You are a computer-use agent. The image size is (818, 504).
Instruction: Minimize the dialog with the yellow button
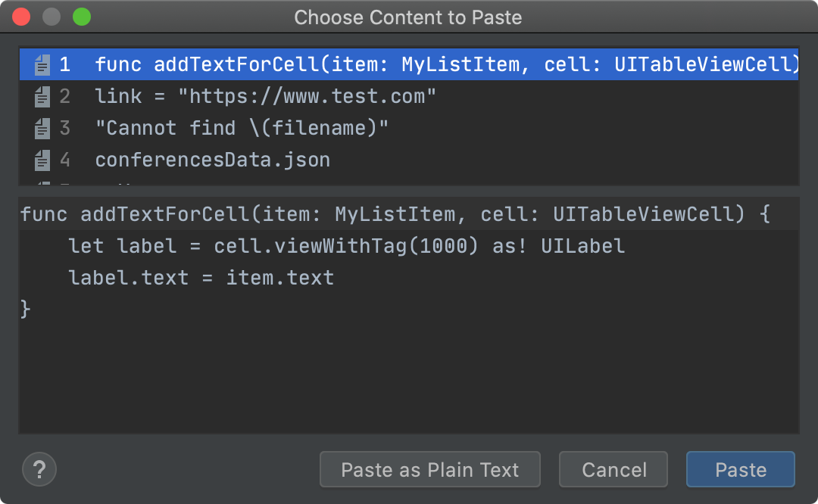pyautogui.click(x=52, y=17)
